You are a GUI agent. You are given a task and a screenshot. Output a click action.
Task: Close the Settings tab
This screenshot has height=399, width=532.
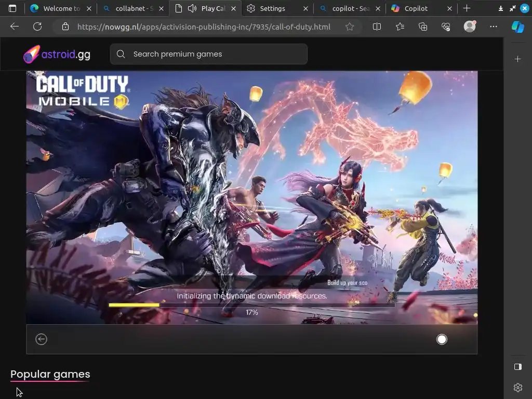click(x=305, y=9)
